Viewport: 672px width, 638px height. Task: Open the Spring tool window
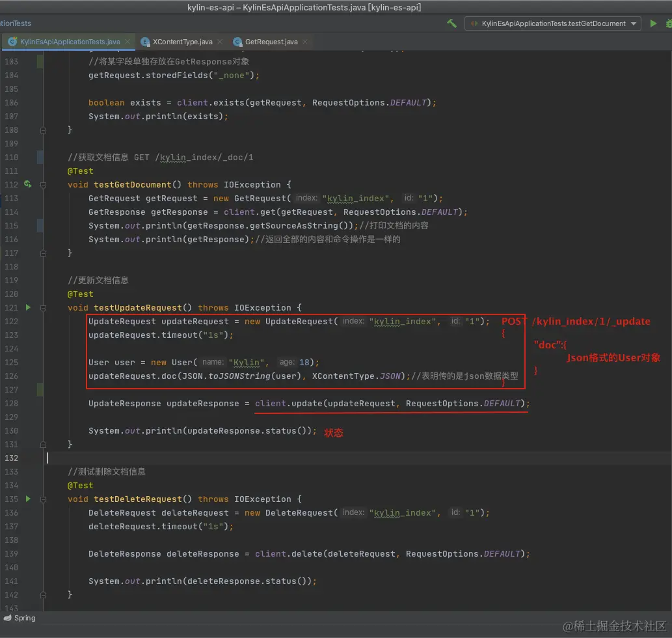coord(20,618)
